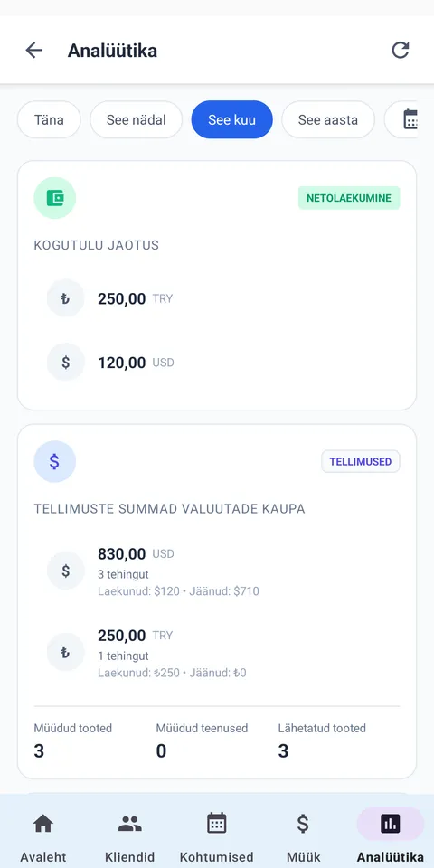Select the See nädal filter chip
This screenshot has height=868, width=434.
pos(137,119)
